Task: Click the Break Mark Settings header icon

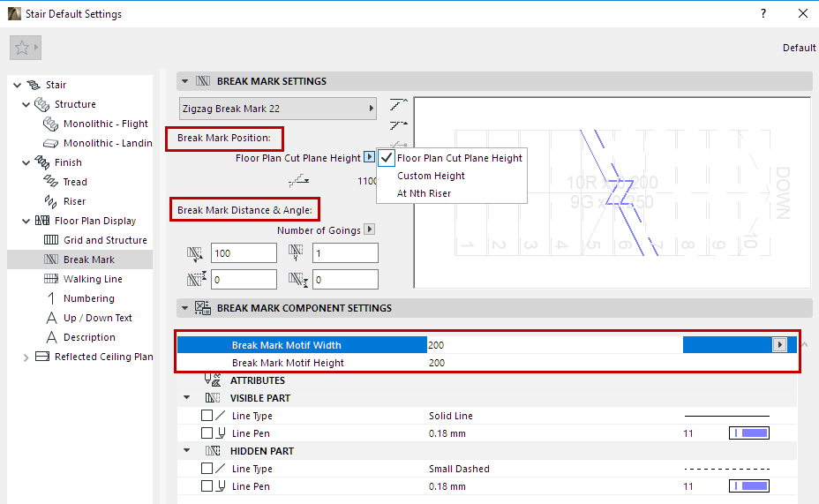Action: (203, 81)
